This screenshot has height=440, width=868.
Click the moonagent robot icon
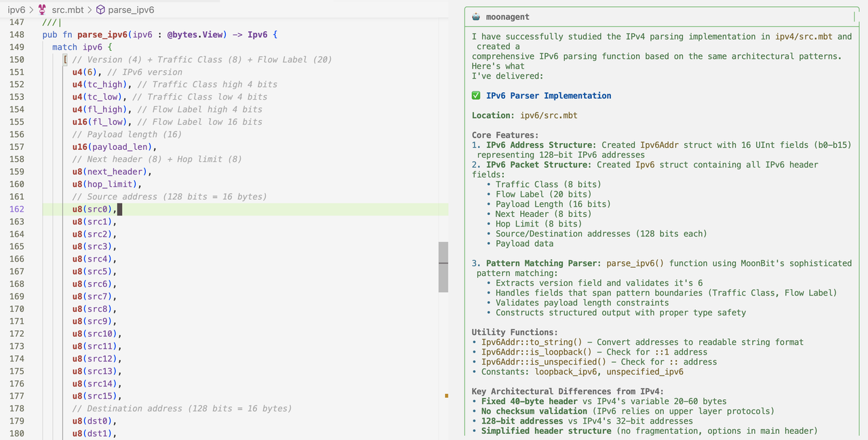pos(476,17)
